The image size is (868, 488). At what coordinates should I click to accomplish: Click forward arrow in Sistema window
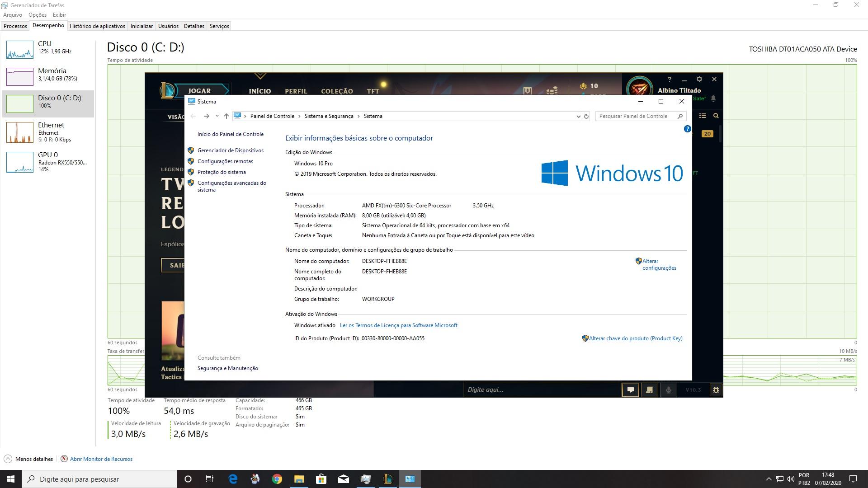point(206,116)
